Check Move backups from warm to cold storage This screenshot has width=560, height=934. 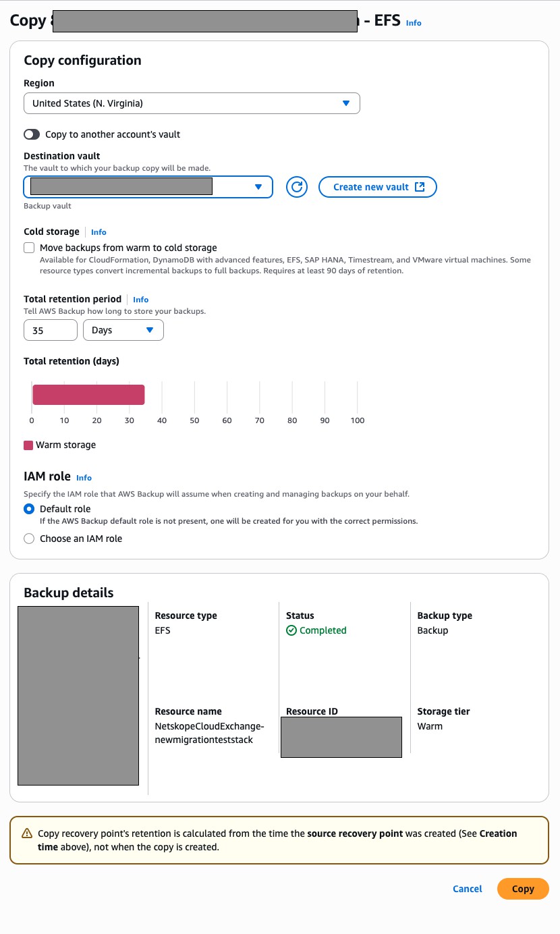29,248
